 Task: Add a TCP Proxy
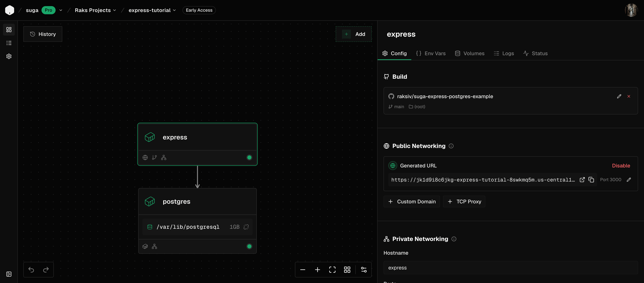(464, 202)
